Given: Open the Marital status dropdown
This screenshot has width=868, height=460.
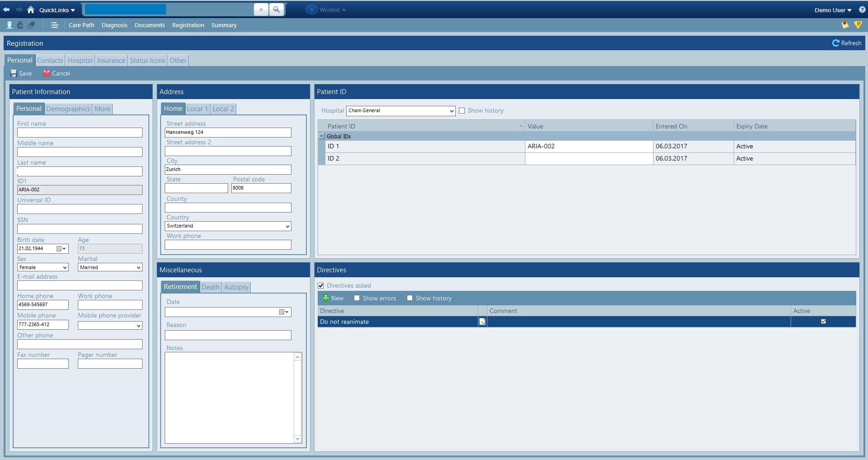Looking at the screenshot, I should pyautogui.click(x=138, y=268).
